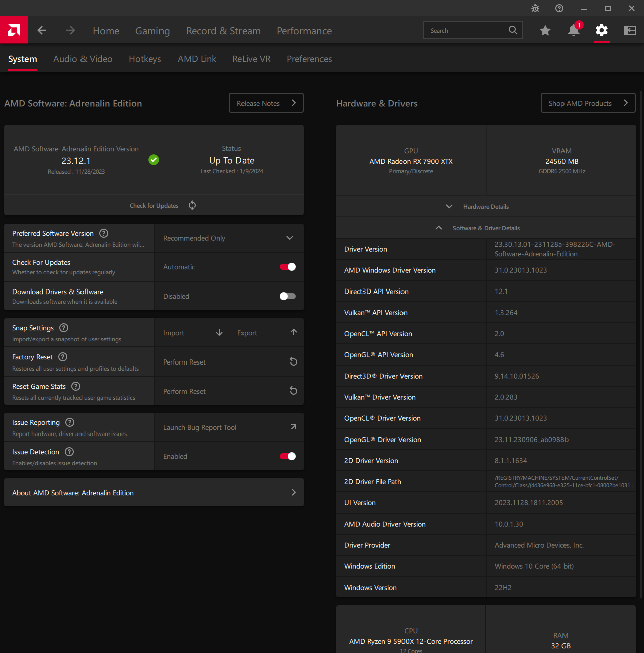Switch to AMD Link tab
This screenshot has width=644, height=653.
click(197, 59)
